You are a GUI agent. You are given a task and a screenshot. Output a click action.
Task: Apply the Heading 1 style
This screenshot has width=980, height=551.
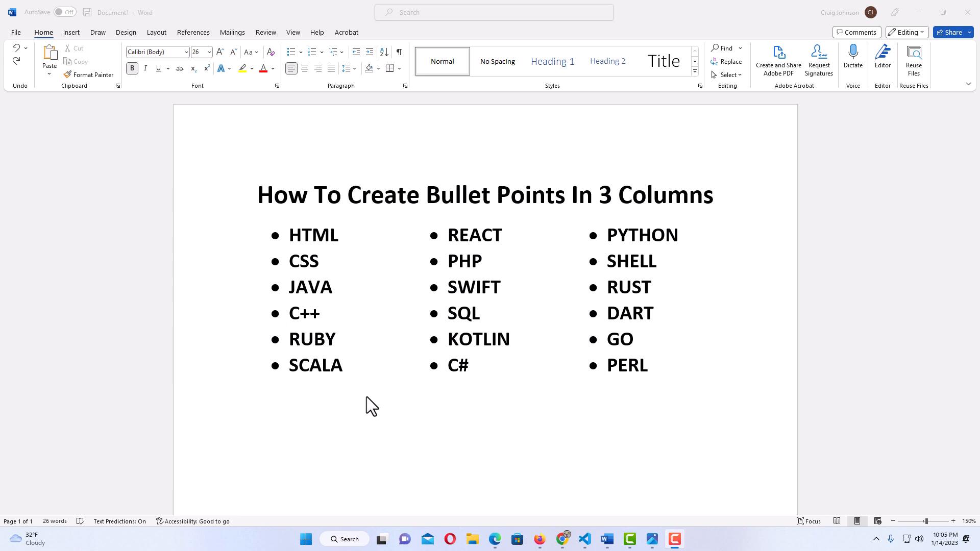tap(552, 61)
